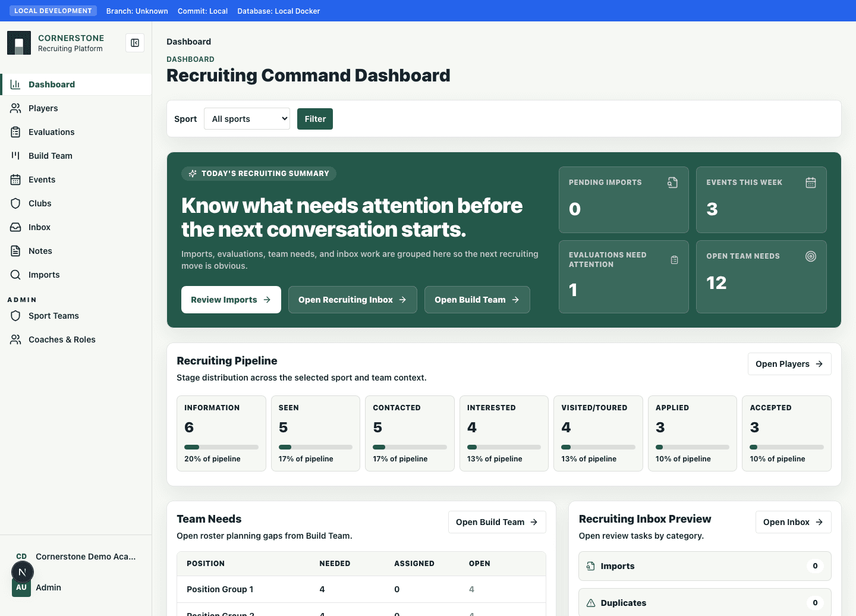The width and height of the screenshot is (856, 616).
Task: Open the Pending Imports card
Action: point(624,200)
